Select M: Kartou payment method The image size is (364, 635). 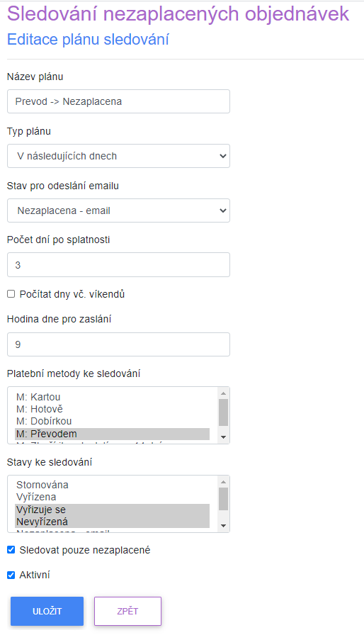pos(113,397)
